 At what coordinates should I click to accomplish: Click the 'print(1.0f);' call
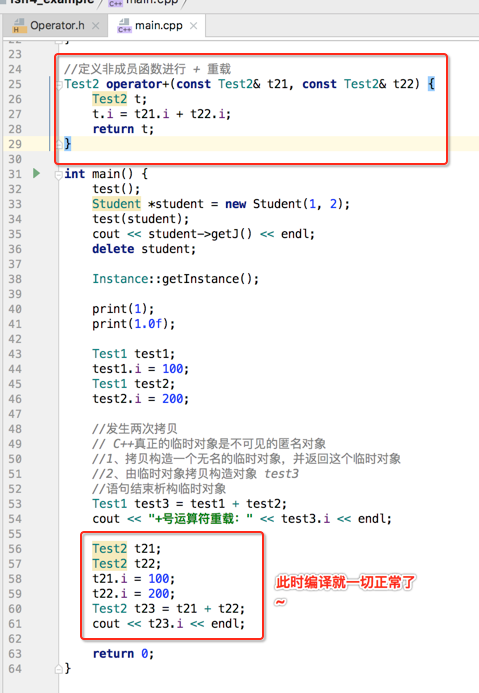(x=133, y=324)
